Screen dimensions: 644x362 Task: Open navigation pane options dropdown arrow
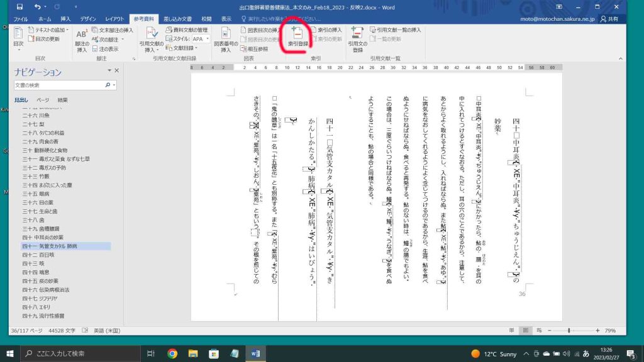(x=109, y=70)
